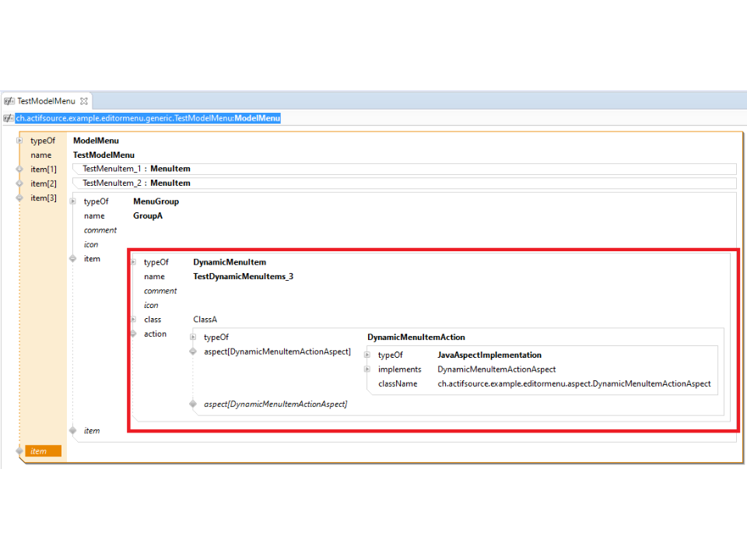The height and width of the screenshot is (560, 747).
Task: Click the diamond beside the orange highlighted item
Action: pos(19,451)
